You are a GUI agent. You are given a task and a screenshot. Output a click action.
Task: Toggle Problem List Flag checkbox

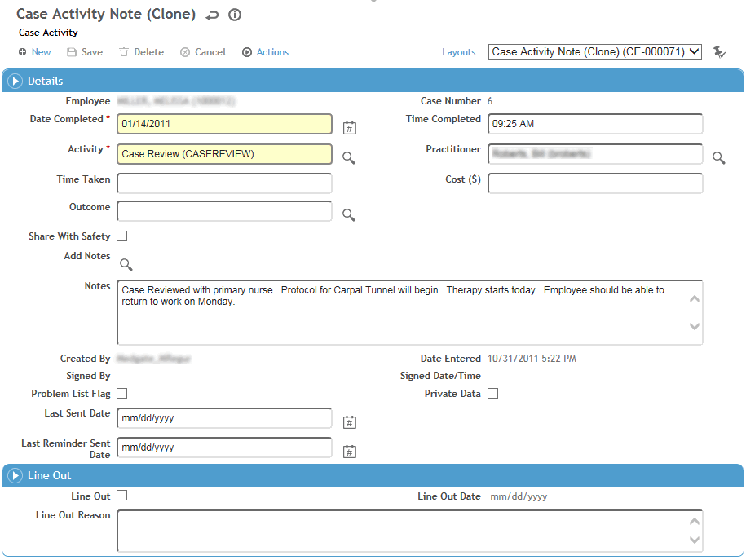[122, 394]
